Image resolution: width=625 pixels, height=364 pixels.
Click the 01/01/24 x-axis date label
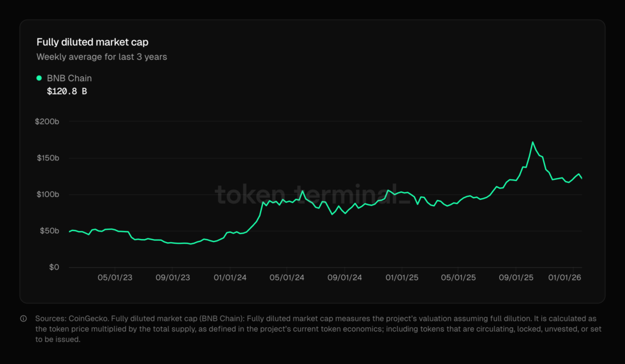[x=229, y=278]
